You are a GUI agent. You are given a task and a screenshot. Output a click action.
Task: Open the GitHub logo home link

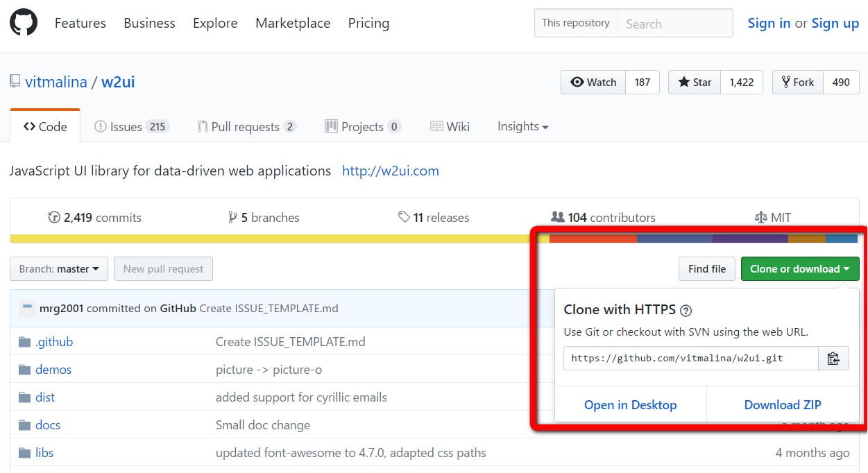coord(24,23)
